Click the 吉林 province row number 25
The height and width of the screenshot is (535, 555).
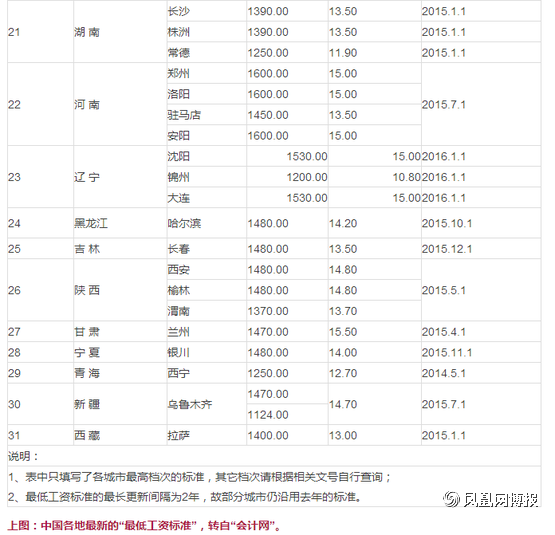40,249
